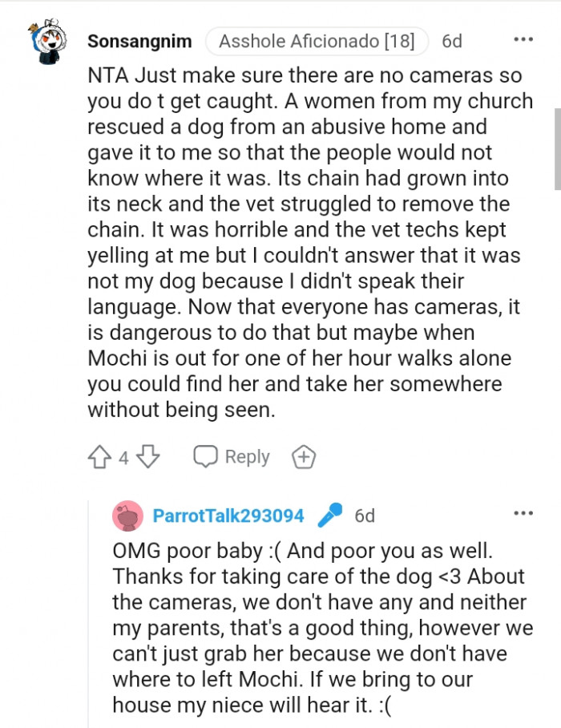561x728 pixels.
Task: Open the three-dot menu on ParrotTalk293094's reply
Action: (523, 513)
